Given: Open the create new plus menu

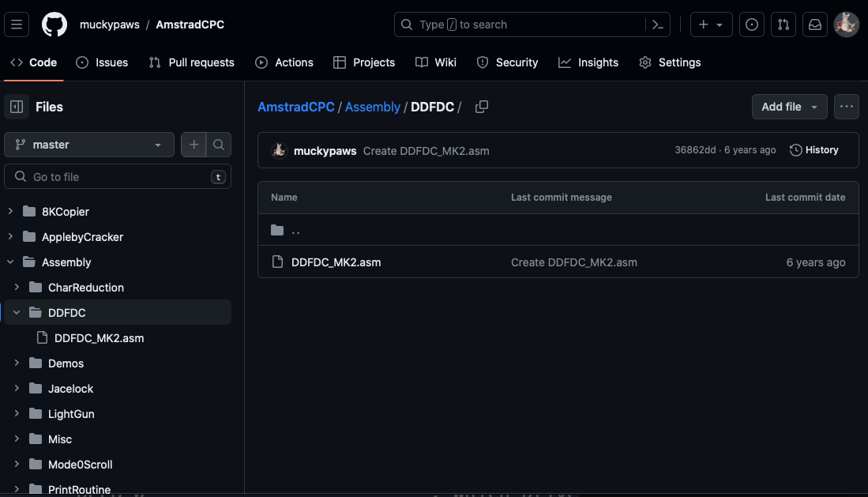Looking at the screenshot, I should coord(712,24).
